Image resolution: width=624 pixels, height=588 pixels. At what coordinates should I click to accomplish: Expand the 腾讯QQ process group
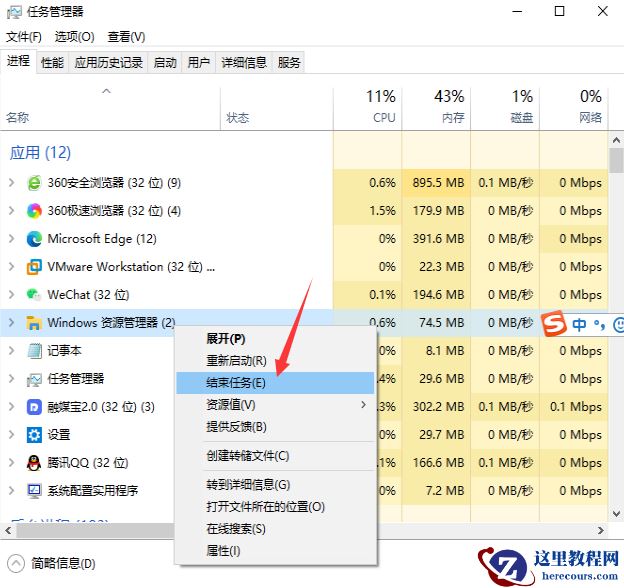pos(12,463)
